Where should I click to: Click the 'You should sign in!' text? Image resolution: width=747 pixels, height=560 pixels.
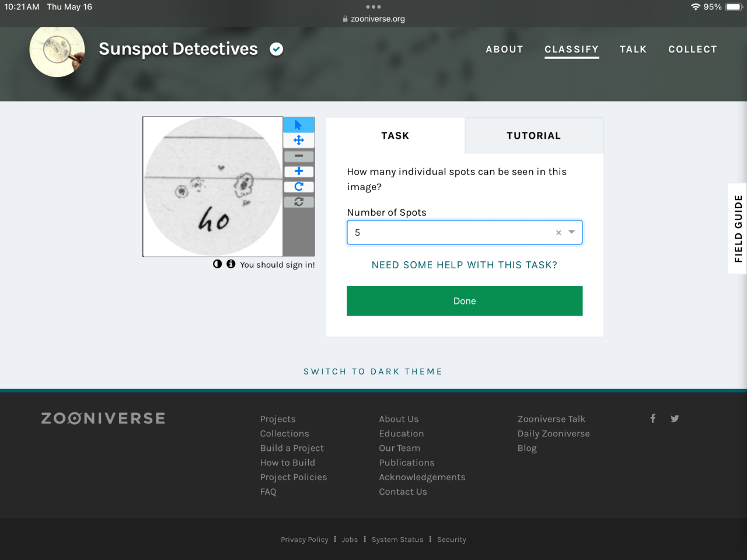277,265
